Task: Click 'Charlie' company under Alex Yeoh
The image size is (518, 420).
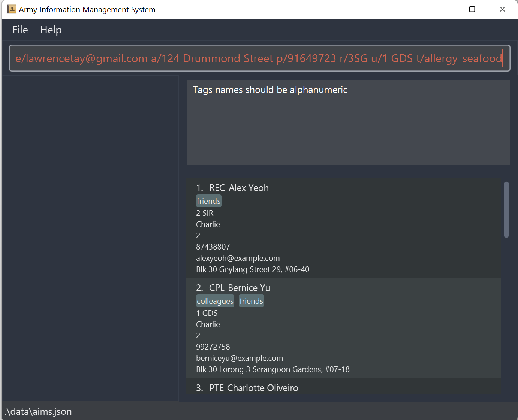Action: [208, 224]
